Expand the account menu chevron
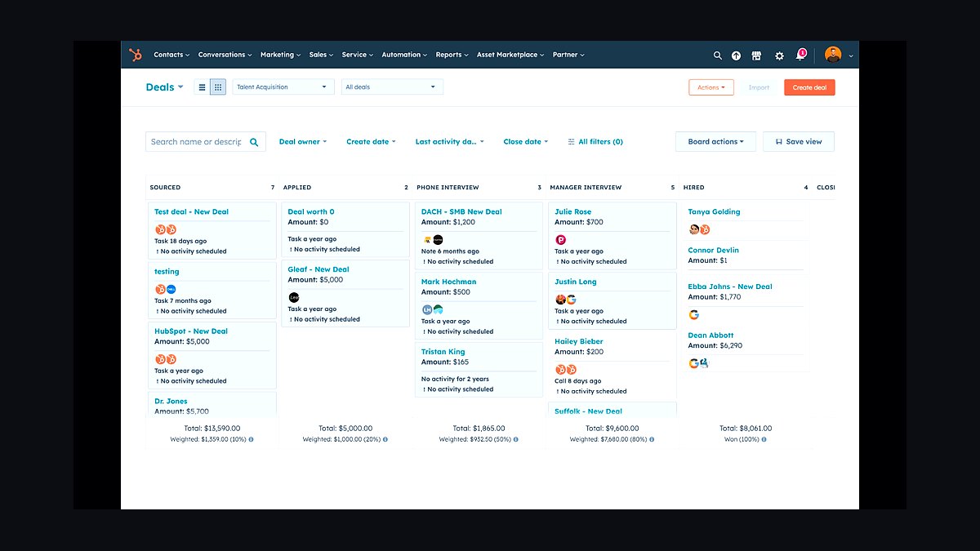 pos(851,56)
